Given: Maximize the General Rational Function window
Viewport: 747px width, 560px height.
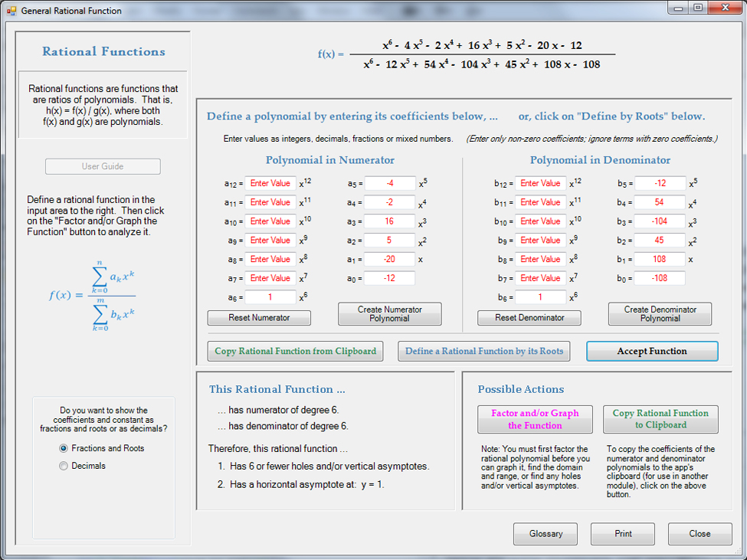Looking at the screenshot, I should pyautogui.click(x=698, y=8).
